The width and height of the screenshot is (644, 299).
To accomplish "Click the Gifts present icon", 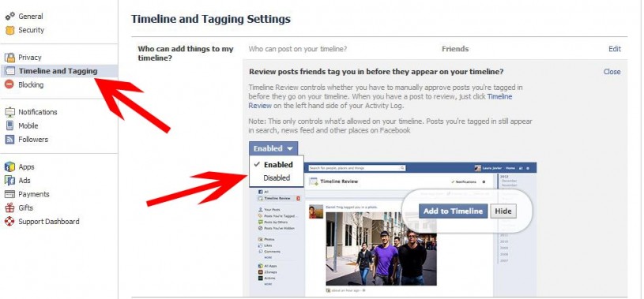I will (x=9, y=208).
